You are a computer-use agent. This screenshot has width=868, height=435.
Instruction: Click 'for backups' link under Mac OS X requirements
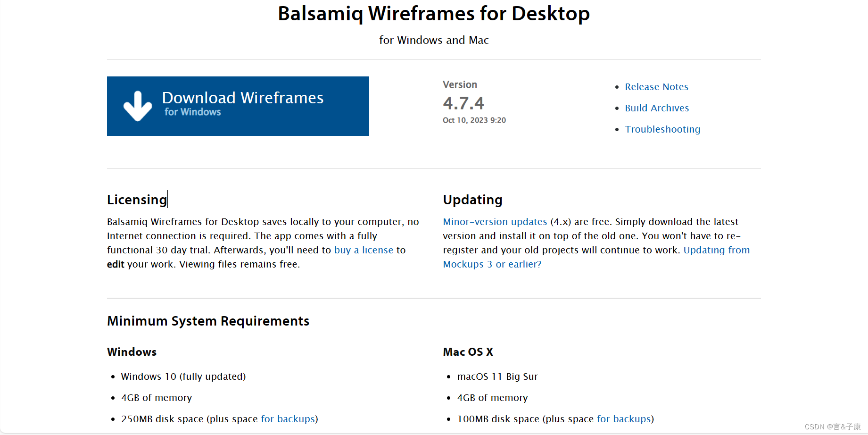[x=624, y=419]
